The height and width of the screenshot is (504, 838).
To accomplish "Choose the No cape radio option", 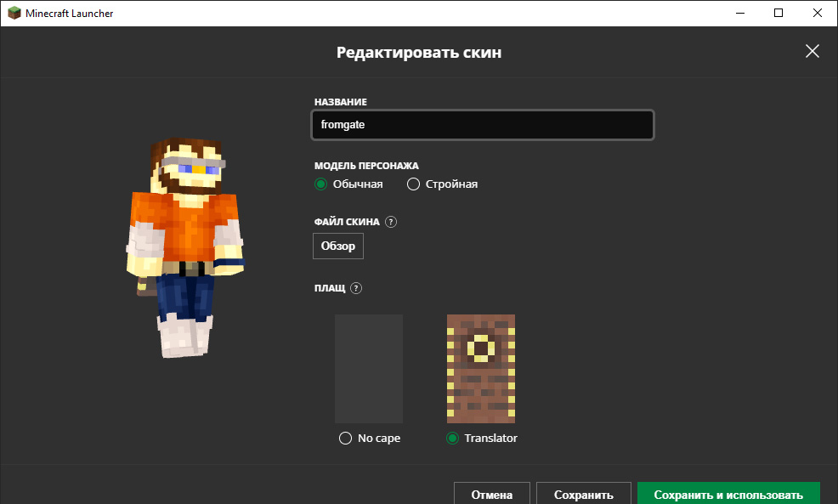I will (x=345, y=439).
